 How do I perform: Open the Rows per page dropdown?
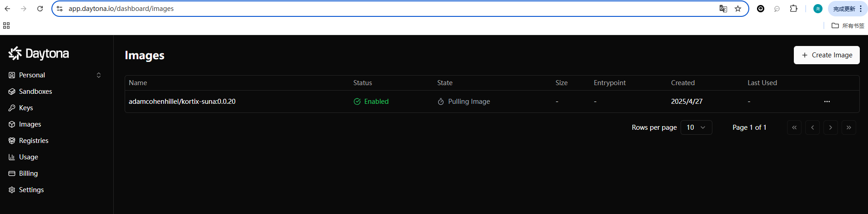click(x=696, y=127)
